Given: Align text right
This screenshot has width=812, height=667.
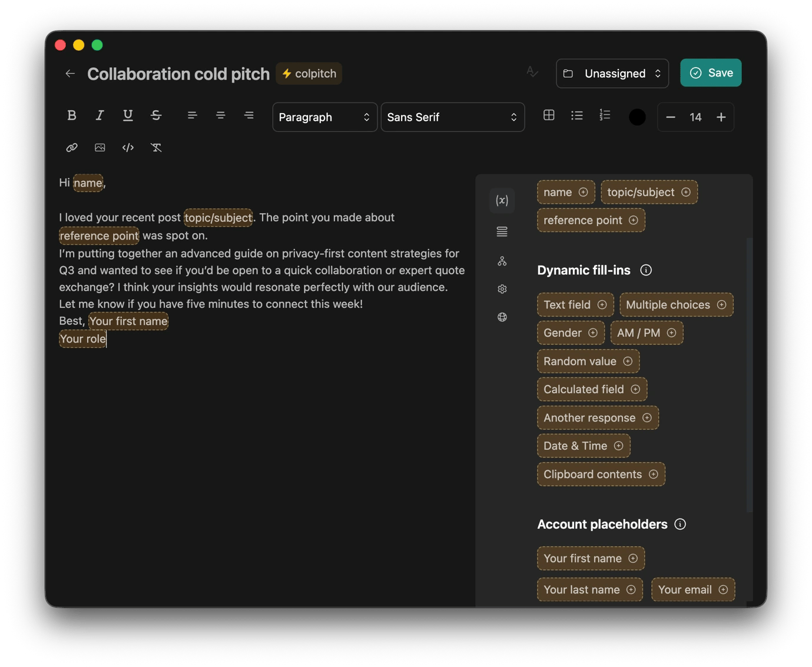Looking at the screenshot, I should coord(249,115).
